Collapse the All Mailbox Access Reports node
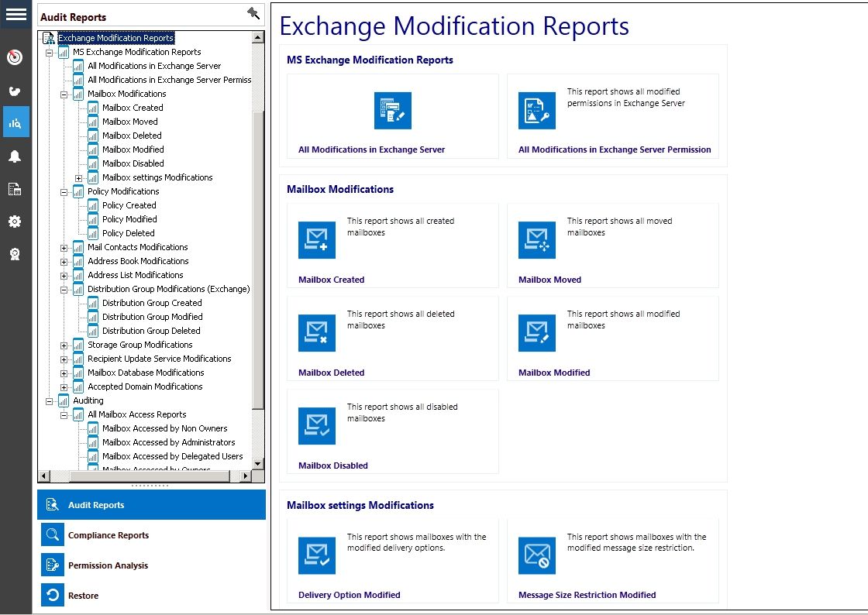868x615 pixels. (x=64, y=415)
